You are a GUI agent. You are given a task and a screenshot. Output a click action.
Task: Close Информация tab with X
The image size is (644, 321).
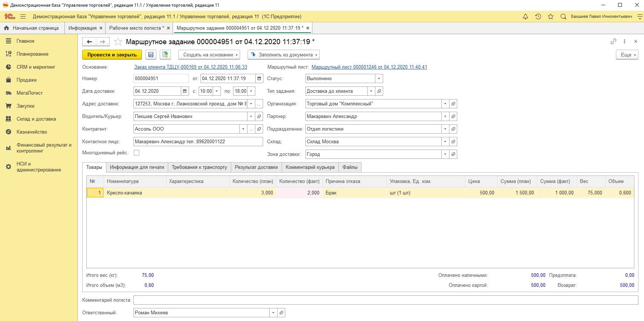(101, 28)
